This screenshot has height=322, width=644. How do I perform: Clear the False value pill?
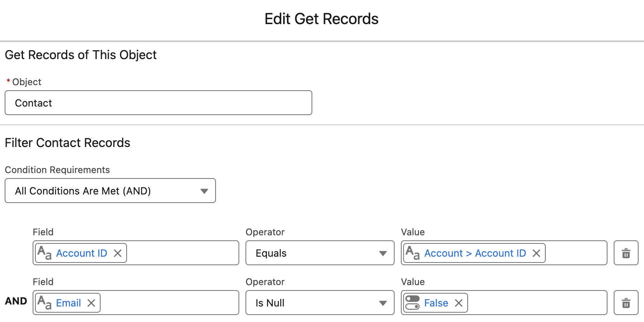459,303
